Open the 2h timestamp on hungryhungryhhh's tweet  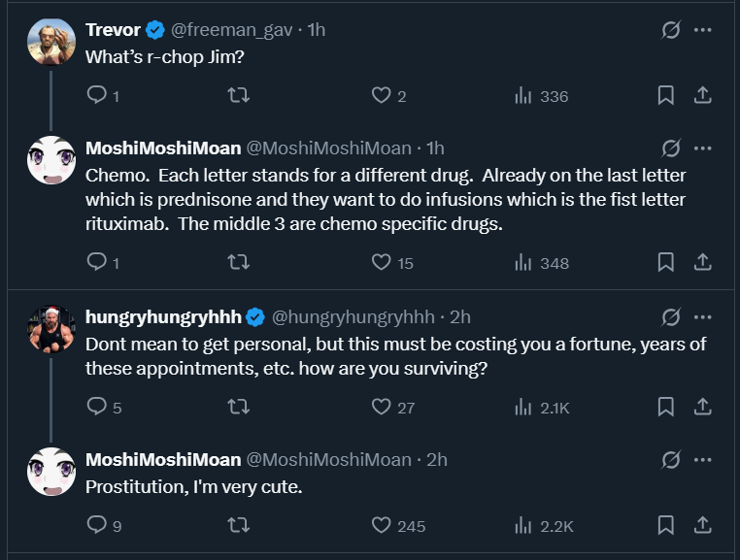[x=460, y=317]
